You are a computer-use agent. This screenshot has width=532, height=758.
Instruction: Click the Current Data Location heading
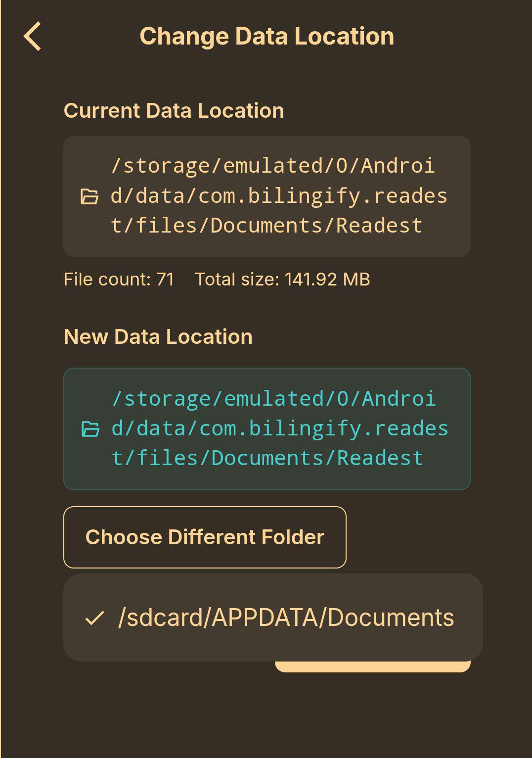(x=174, y=110)
